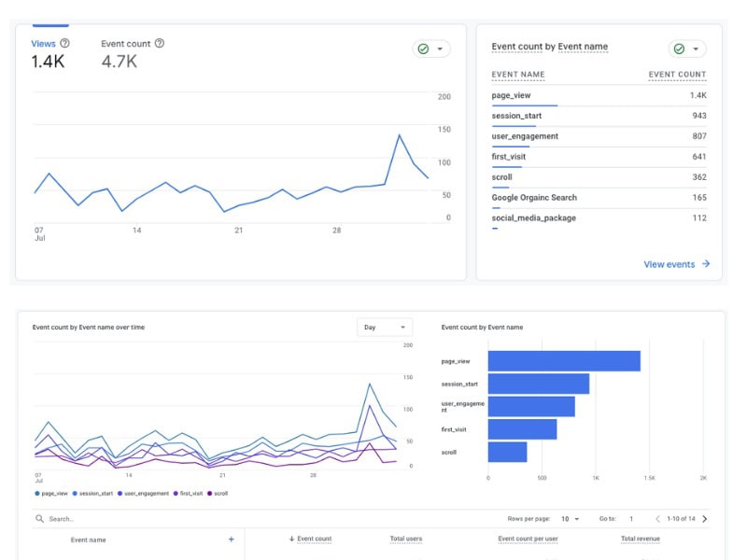
Task: Toggle scroll series in chart legend
Action: [x=218, y=494]
